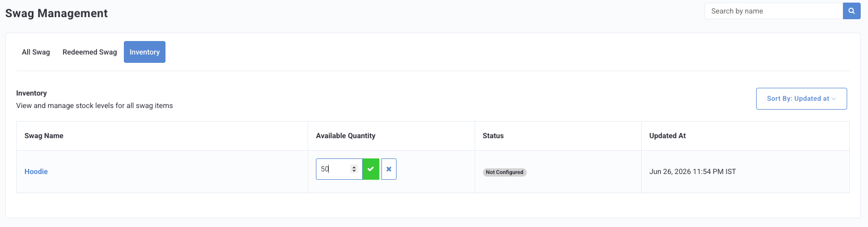Confirm quantity with the green checkmark
This screenshot has height=227, width=868.
[x=371, y=169]
